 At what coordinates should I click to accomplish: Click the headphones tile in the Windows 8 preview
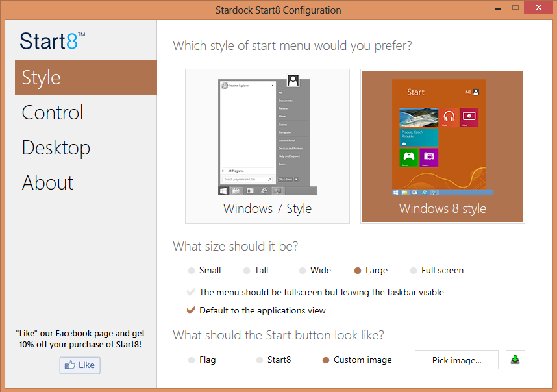449,118
